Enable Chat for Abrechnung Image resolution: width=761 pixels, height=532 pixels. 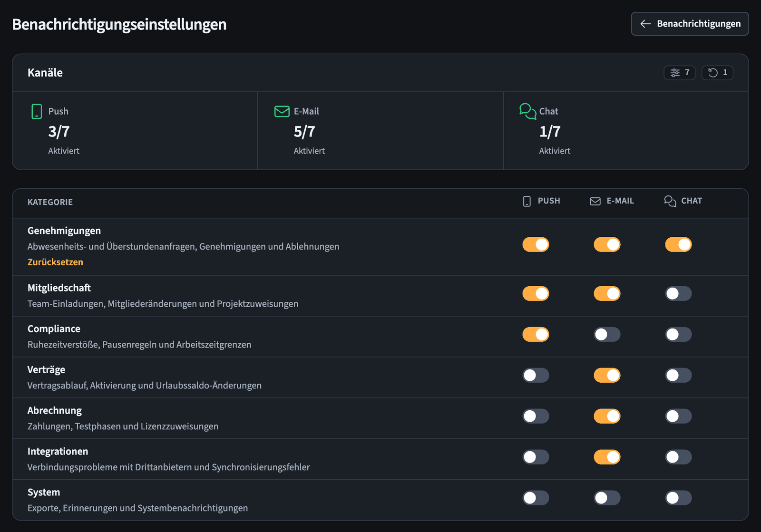(679, 416)
